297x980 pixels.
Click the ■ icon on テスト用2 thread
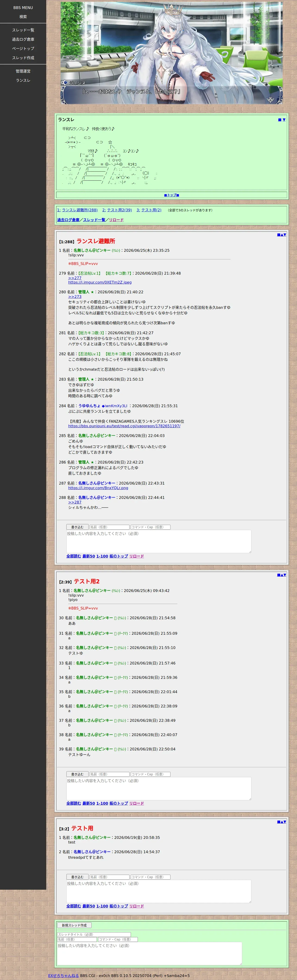click(279, 575)
